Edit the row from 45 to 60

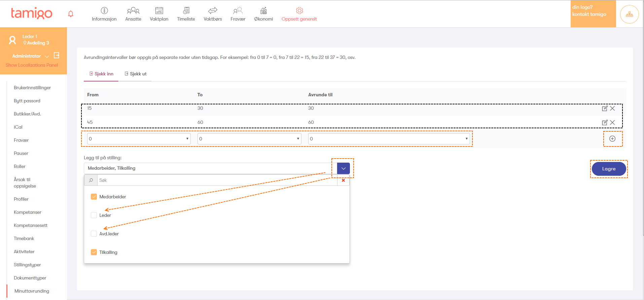[605, 123]
